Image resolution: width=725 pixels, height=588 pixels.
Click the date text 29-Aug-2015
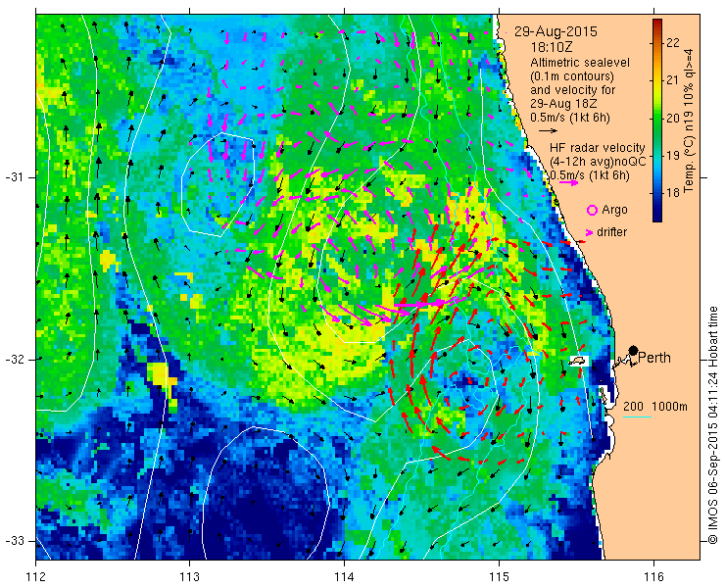[x=556, y=32]
